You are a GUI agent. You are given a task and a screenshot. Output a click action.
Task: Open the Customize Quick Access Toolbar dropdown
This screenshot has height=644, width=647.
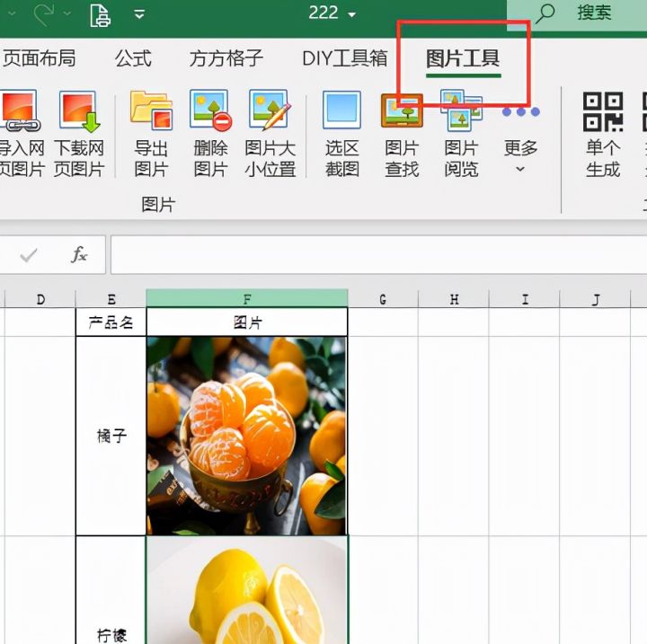tap(139, 14)
